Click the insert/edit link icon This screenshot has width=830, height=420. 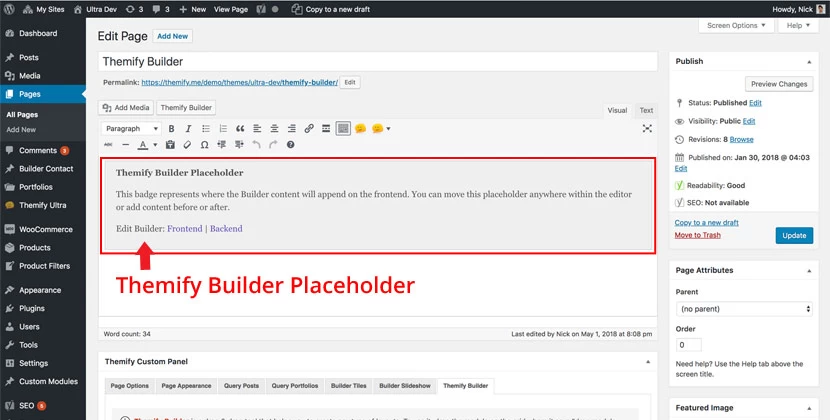pos(309,129)
